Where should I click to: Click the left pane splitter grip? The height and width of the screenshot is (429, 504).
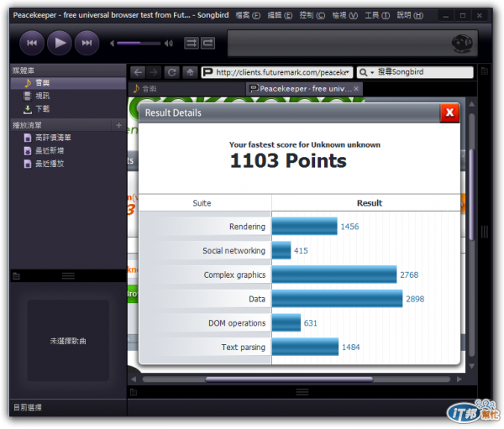pyautogui.click(x=68, y=275)
